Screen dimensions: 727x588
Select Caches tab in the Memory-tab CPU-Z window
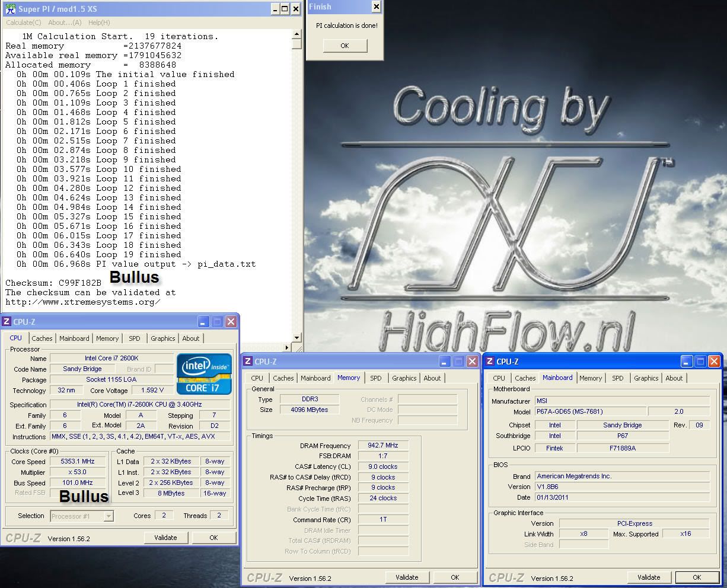(283, 378)
